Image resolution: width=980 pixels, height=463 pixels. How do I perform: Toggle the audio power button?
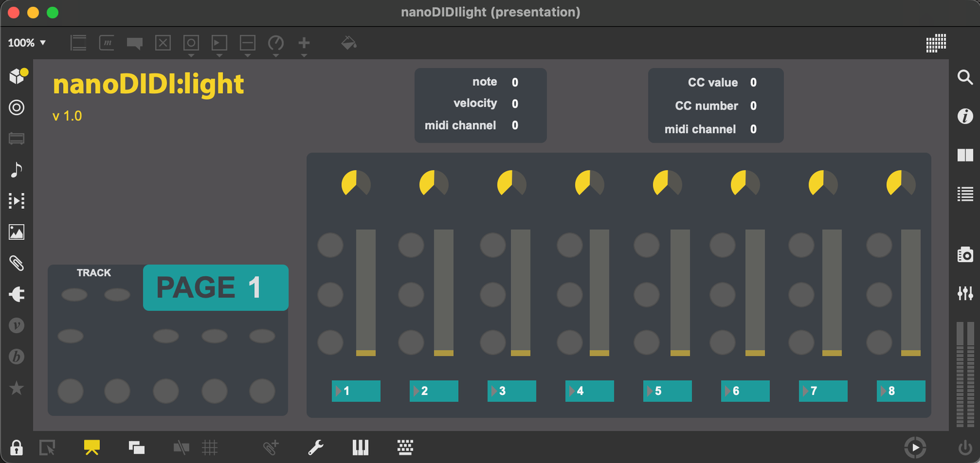[965, 448]
